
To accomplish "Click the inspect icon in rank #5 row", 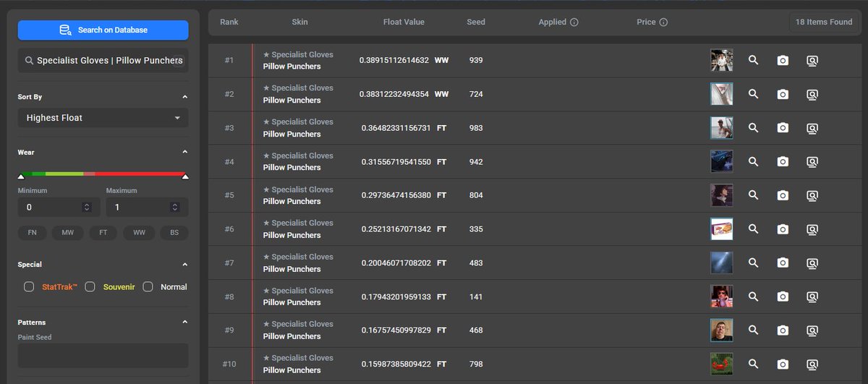I will [x=812, y=195].
